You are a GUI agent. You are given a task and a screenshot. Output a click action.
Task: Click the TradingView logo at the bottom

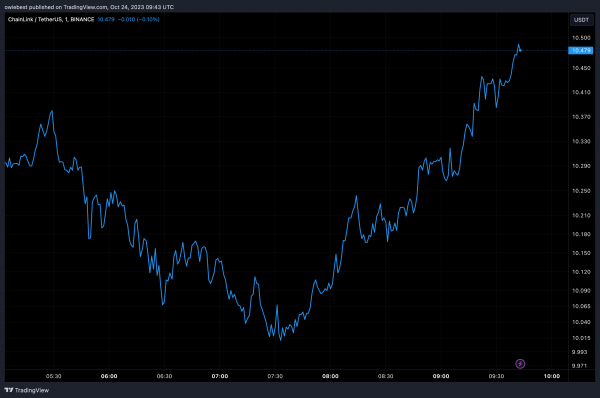coord(27,390)
